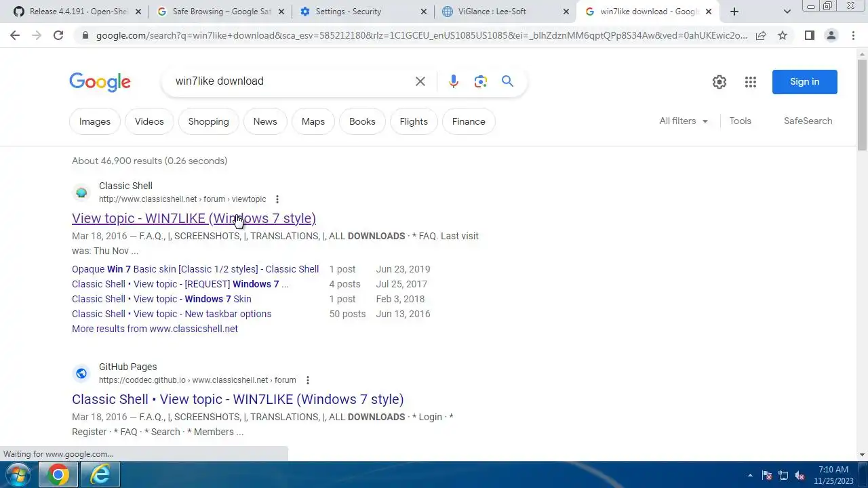Open the New taskbar options sublink
This screenshot has height=488, width=868.
172,314
